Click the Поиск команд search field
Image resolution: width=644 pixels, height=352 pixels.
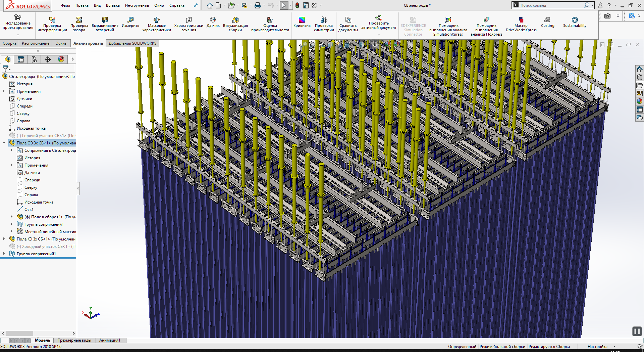pyautogui.click(x=550, y=5)
